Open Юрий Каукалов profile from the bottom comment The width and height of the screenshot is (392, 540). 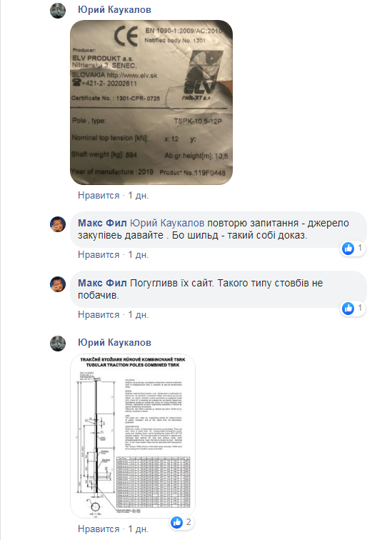pos(114,342)
